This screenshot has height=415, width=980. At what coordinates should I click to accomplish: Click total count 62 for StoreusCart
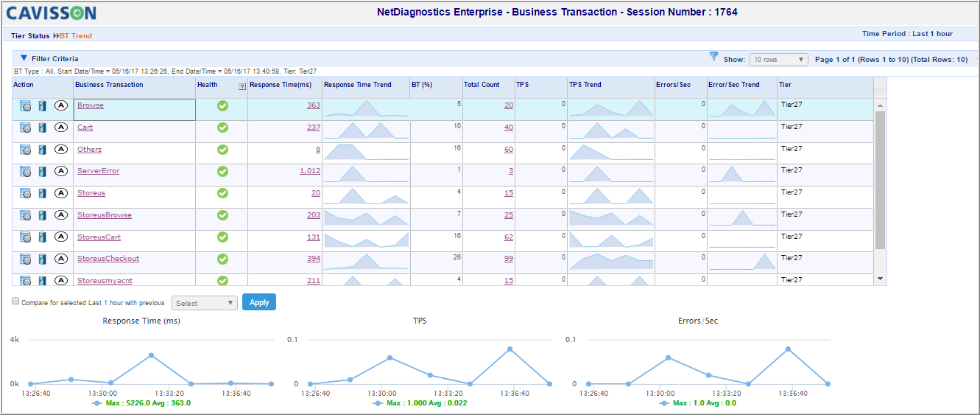pyautogui.click(x=509, y=237)
